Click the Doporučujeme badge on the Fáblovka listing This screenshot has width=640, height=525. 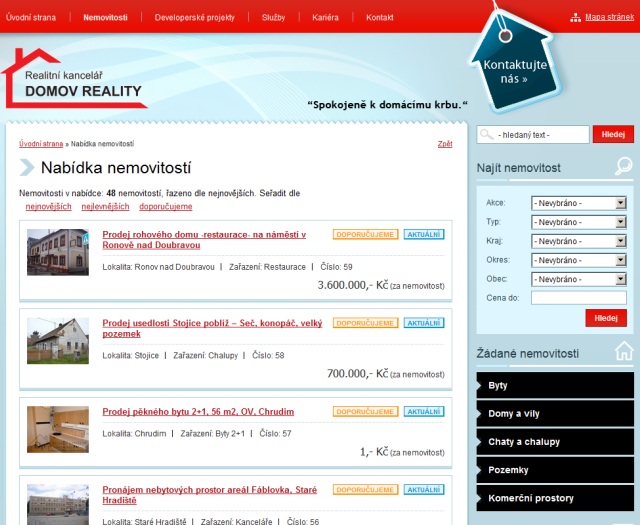[365, 489]
